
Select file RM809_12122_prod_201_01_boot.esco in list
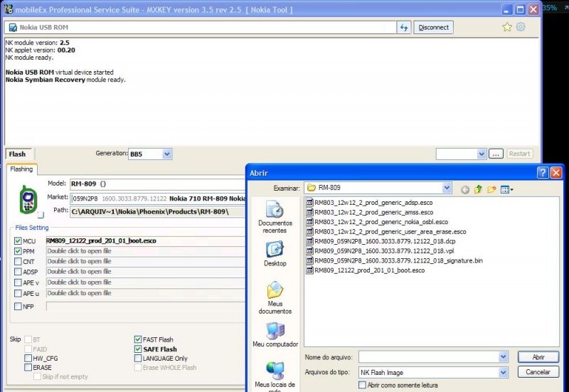point(366,270)
